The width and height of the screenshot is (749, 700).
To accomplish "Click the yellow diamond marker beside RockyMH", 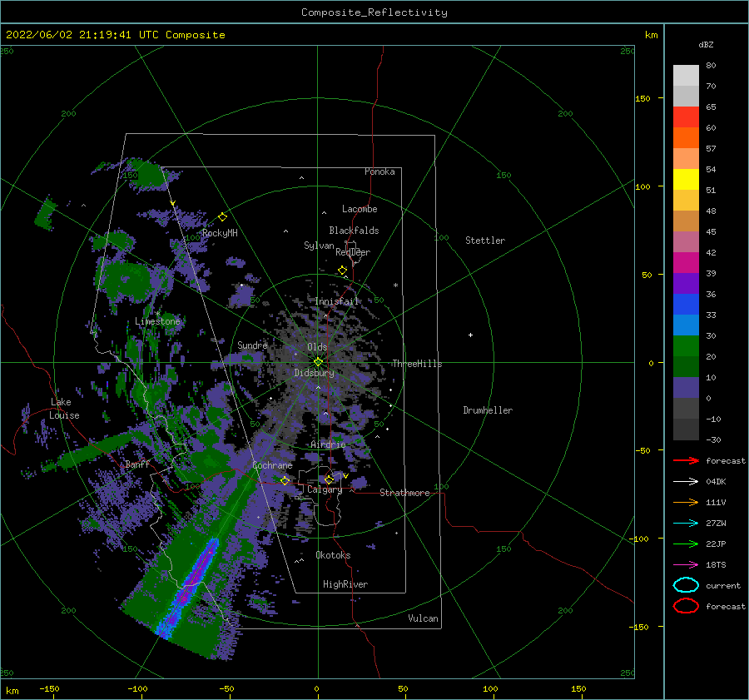I will [222, 217].
